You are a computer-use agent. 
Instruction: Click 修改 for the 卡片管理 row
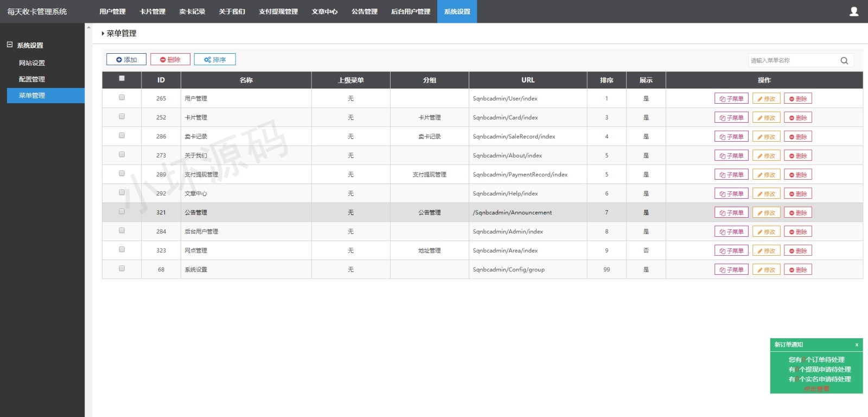pyautogui.click(x=767, y=118)
